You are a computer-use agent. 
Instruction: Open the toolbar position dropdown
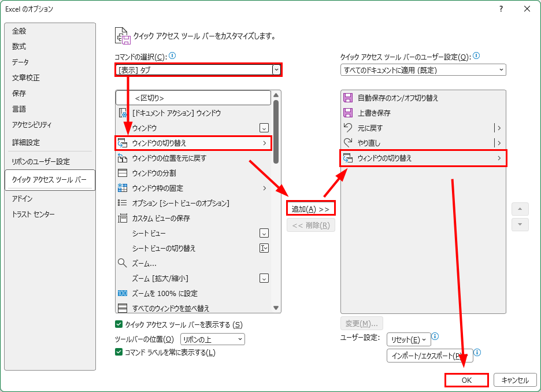click(213, 339)
